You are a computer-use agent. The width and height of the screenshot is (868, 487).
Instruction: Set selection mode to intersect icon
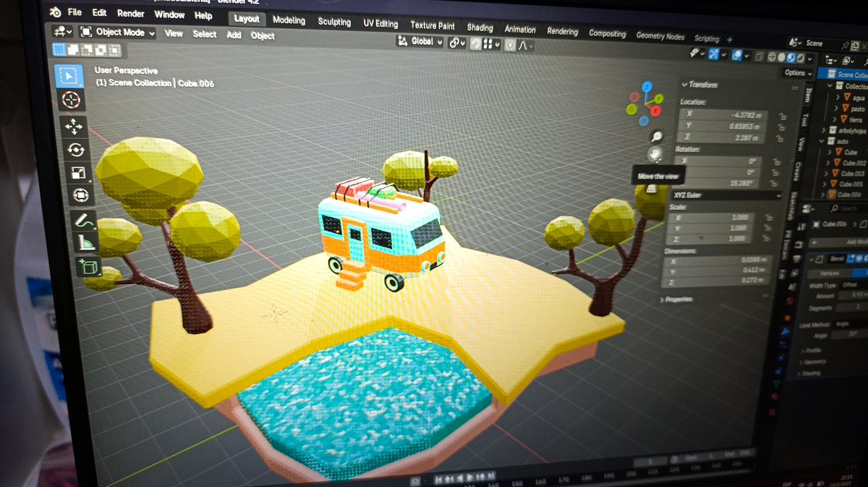coord(114,51)
